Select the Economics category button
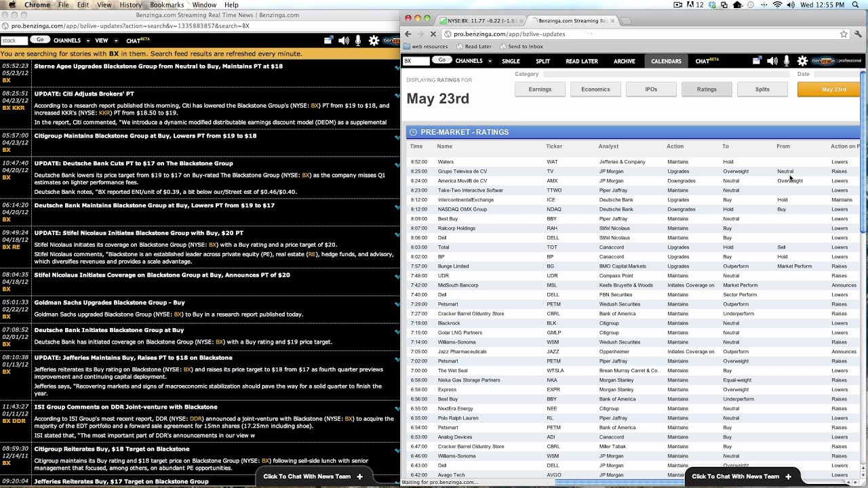This screenshot has height=488, width=868. point(595,89)
